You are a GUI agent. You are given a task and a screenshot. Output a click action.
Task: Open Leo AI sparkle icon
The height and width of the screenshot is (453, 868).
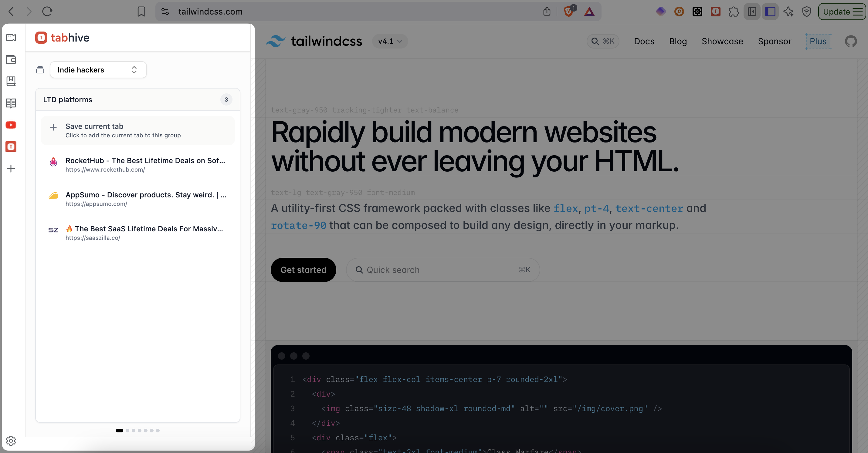(788, 12)
